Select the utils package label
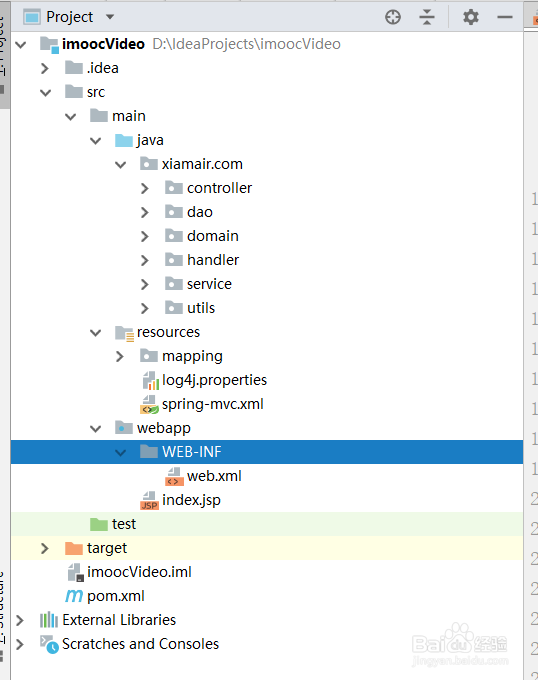The height and width of the screenshot is (680, 538). 201,308
